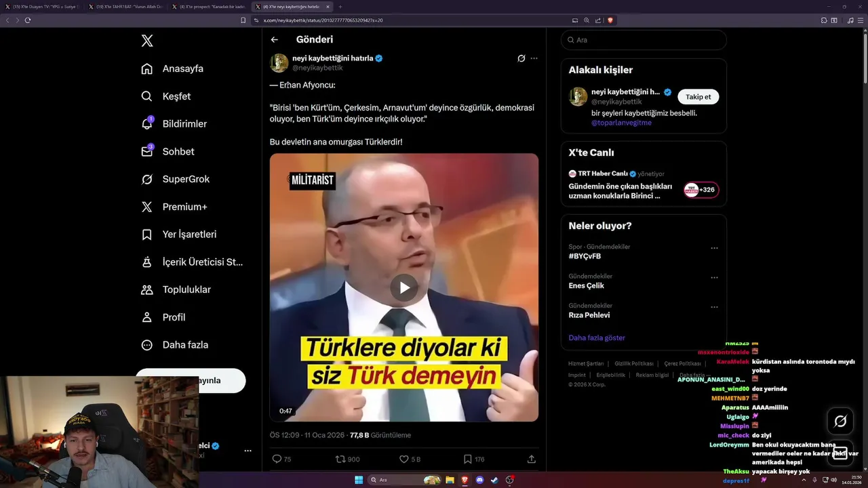Open Gizlilik Politikası footer link

(634, 364)
